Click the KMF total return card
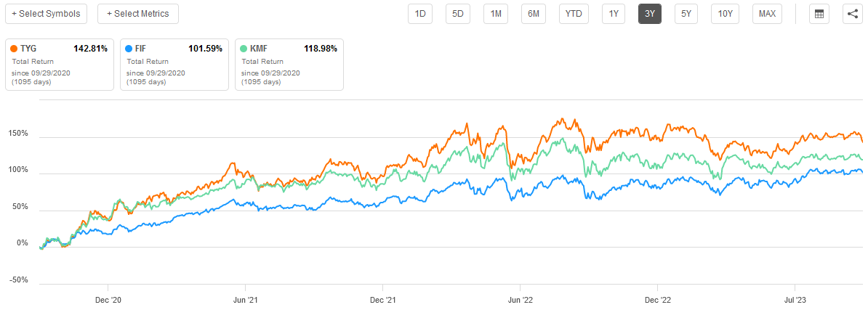 [289, 65]
